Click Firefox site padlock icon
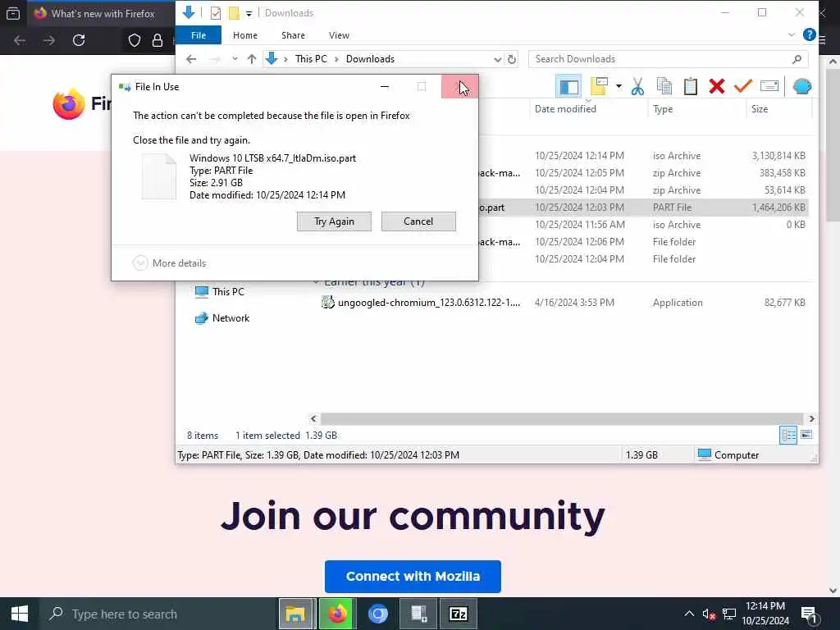840x630 pixels. pos(157,40)
